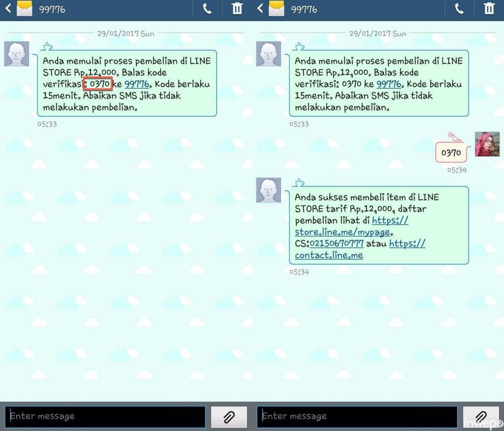The image size is (504, 431).
Task: Tap the 99776 contact title on left screen
Action: pyautogui.click(x=52, y=10)
